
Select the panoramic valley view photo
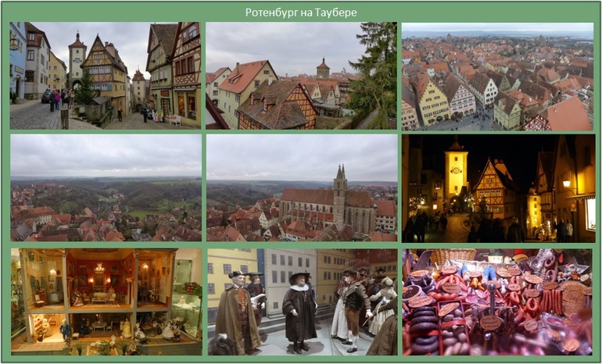tap(106, 187)
